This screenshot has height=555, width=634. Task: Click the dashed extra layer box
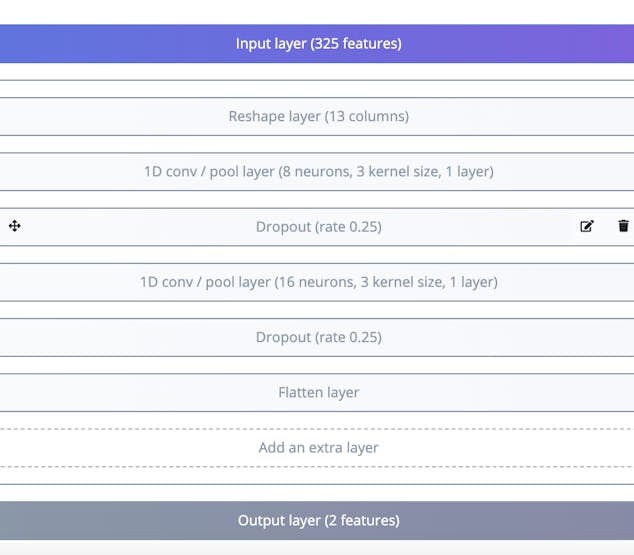318,447
